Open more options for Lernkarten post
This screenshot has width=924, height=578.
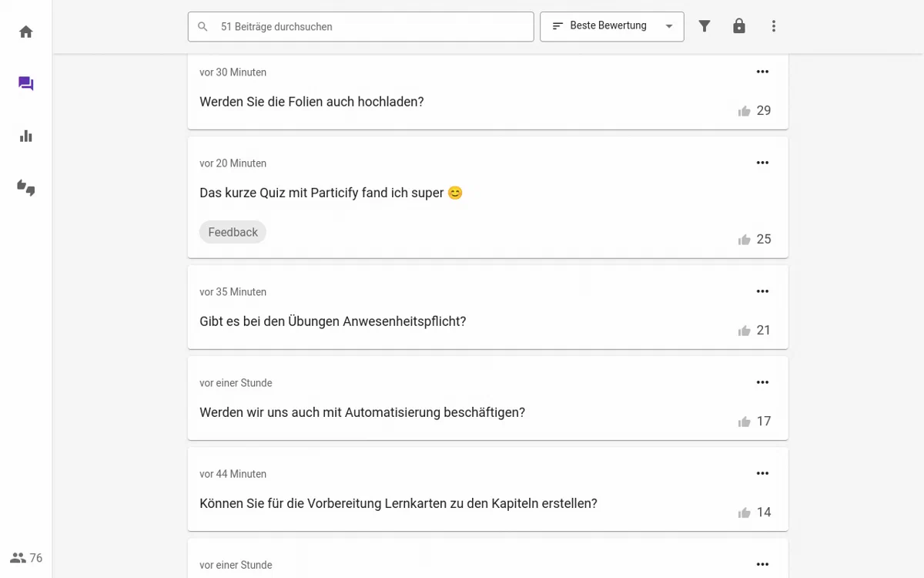tap(762, 473)
